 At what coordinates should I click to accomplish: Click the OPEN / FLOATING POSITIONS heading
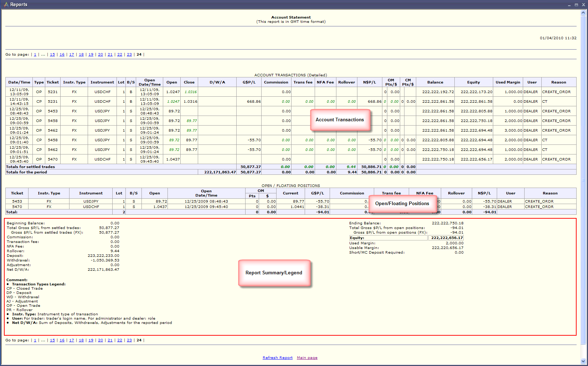(x=291, y=186)
